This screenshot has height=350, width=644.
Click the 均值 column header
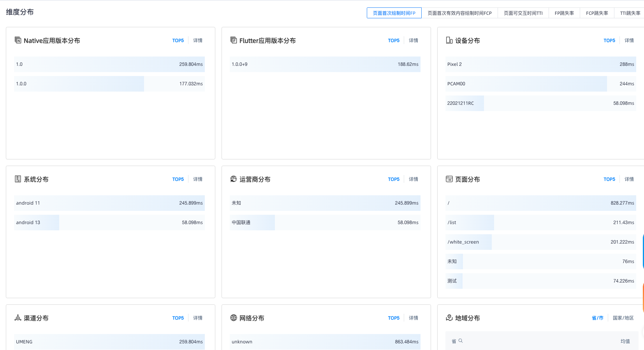(x=625, y=341)
